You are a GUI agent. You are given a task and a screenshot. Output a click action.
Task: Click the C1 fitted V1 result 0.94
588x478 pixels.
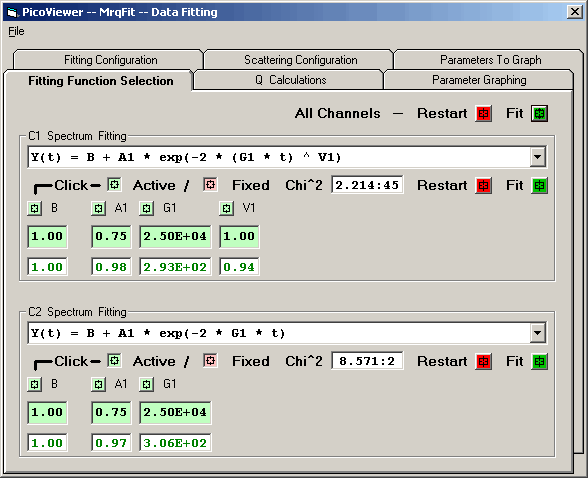point(239,267)
